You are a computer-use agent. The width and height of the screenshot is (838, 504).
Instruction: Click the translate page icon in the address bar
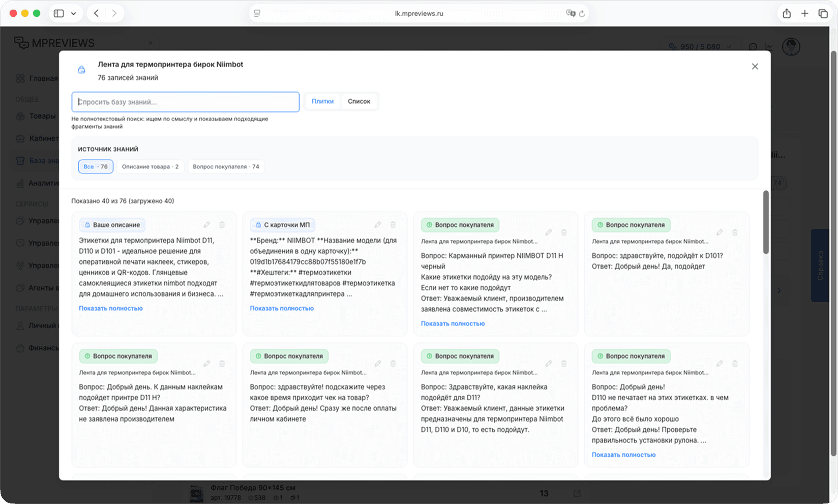(571, 14)
